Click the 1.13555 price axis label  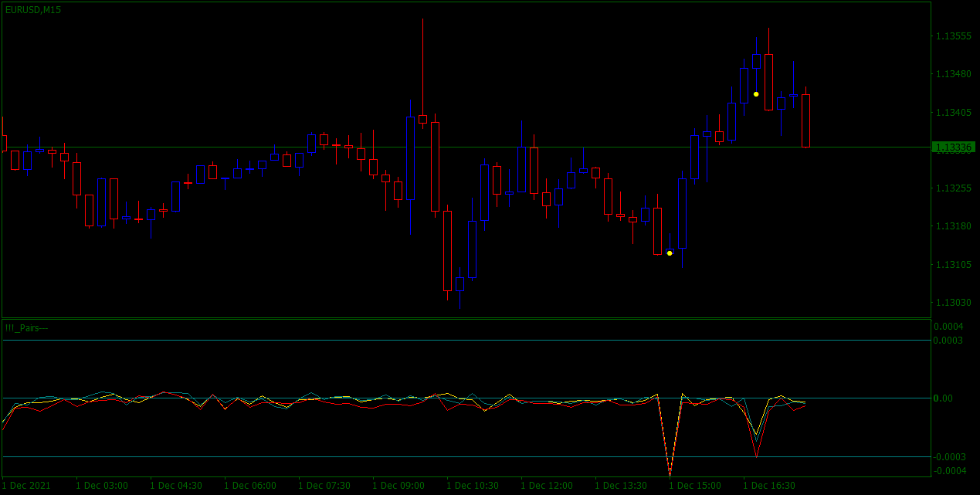953,36
